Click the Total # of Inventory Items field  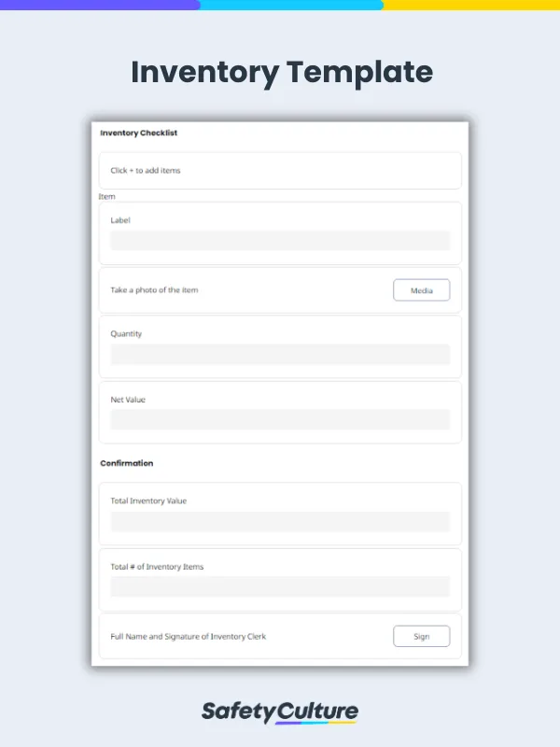point(280,587)
